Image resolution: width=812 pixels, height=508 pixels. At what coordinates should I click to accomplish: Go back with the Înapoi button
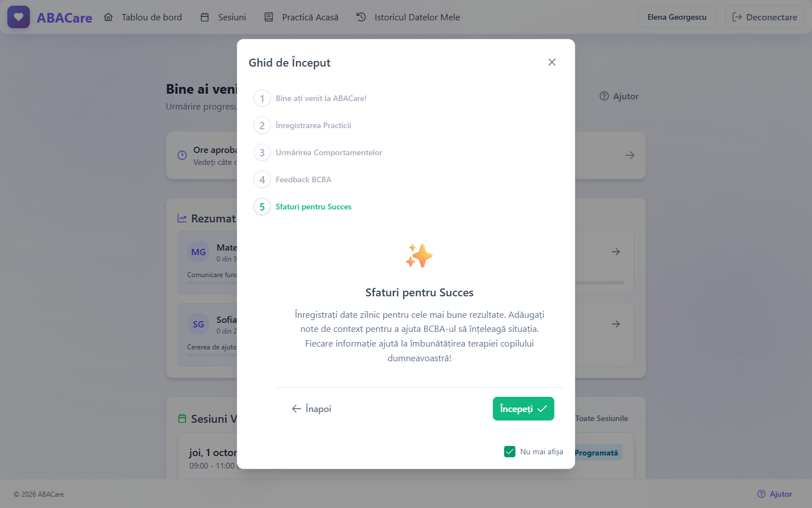click(311, 409)
